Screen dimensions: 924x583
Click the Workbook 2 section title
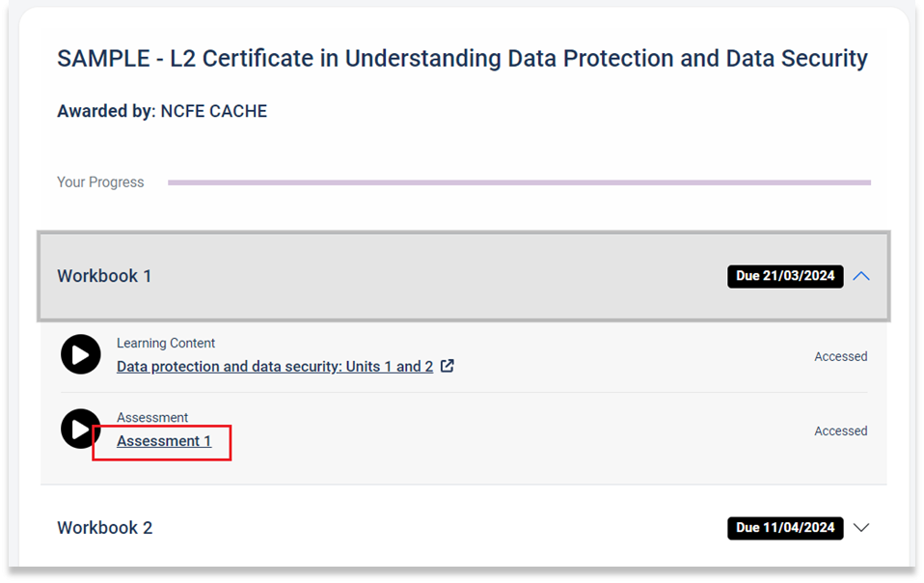pos(105,528)
